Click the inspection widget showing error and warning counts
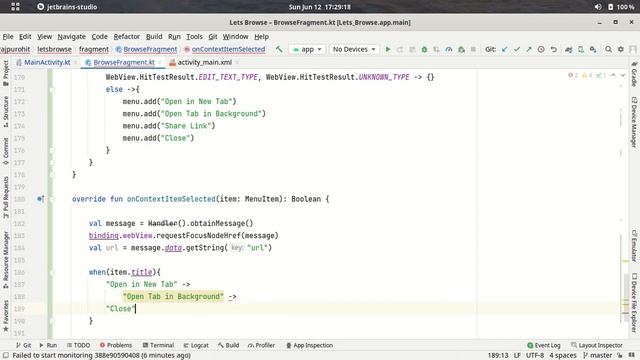This screenshot has height=360, width=640. [x=587, y=76]
